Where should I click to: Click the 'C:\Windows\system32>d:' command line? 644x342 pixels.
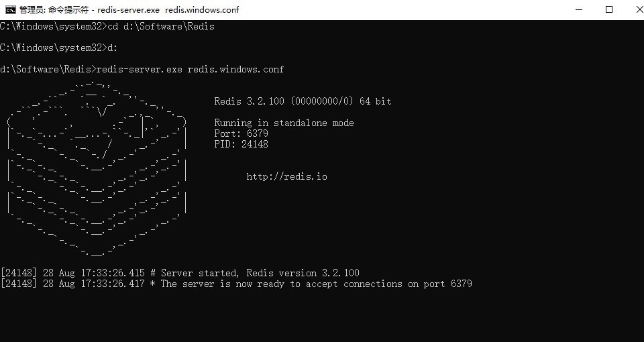point(59,48)
